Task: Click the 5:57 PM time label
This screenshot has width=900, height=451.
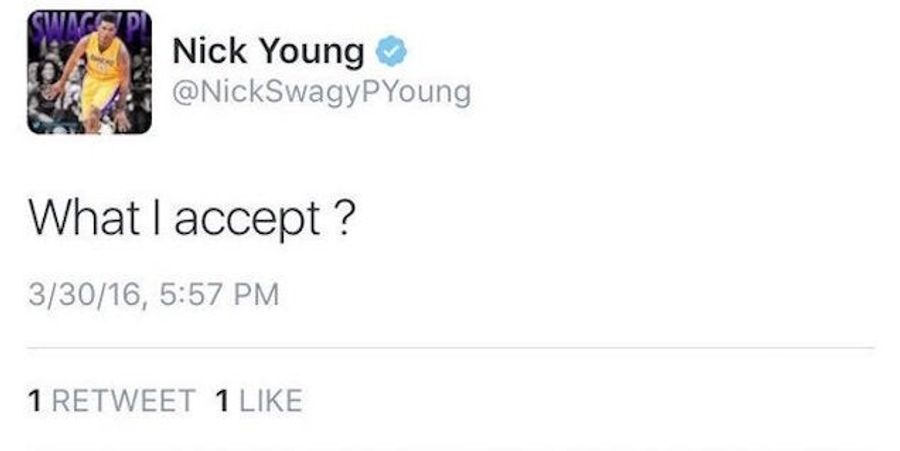Action: point(218,294)
